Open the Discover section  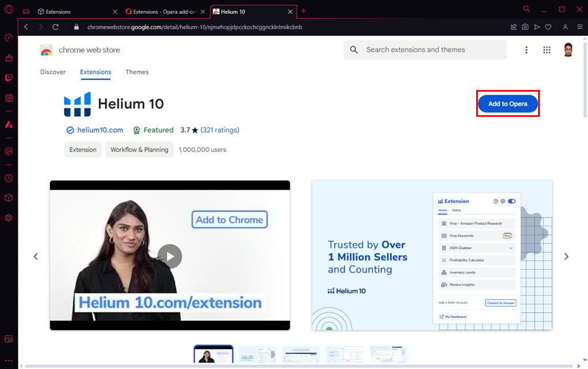(x=53, y=72)
